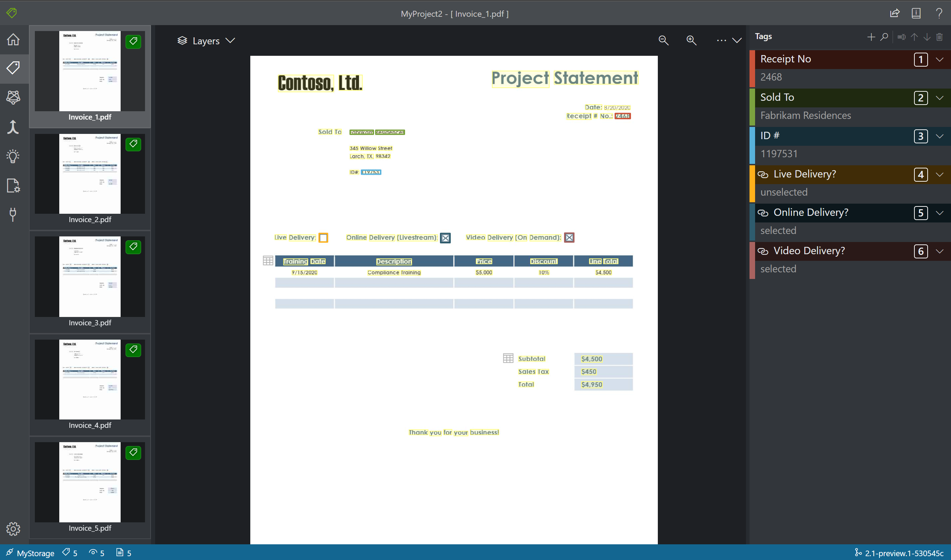Click the overflow menu ellipsis button
Screen dimensions: 951x560
coord(722,40)
